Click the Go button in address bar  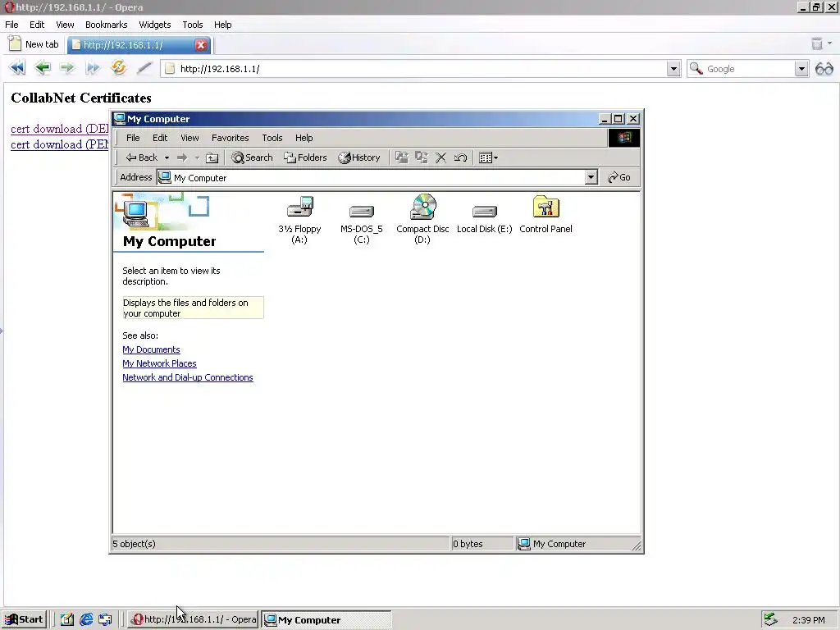pos(619,177)
